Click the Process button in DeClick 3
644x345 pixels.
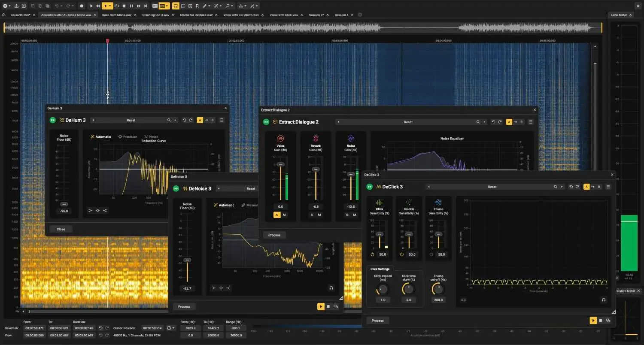[x=378, y=321]
